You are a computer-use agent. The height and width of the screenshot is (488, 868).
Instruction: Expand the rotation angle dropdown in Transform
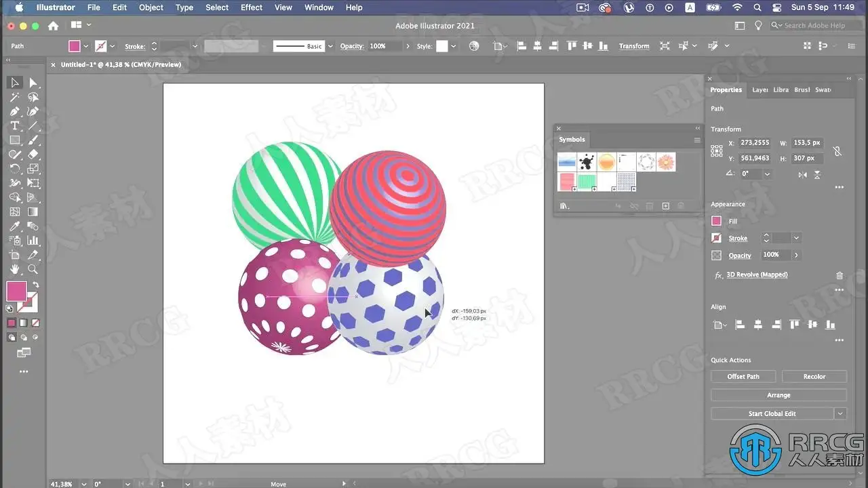pos(767,174)
